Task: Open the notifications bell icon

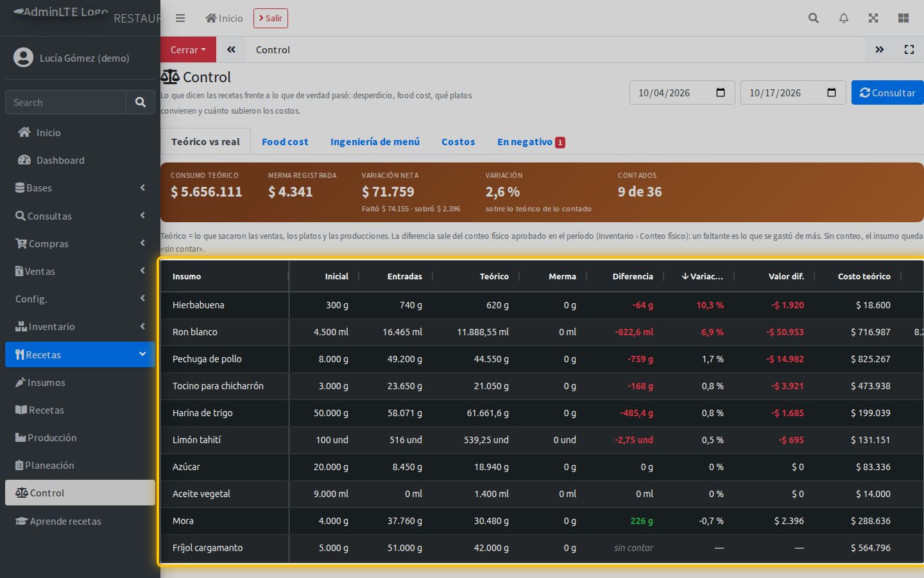Action: click(844, 18)
